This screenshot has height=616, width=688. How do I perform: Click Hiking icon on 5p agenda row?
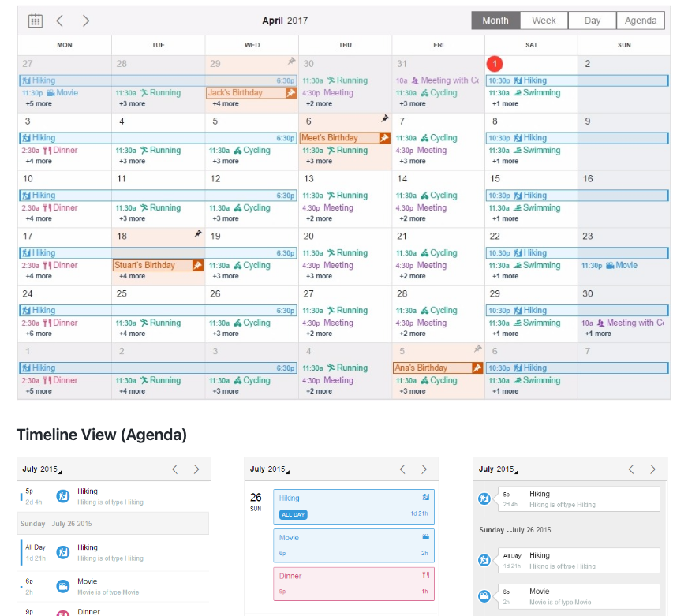tap(63, 496)
